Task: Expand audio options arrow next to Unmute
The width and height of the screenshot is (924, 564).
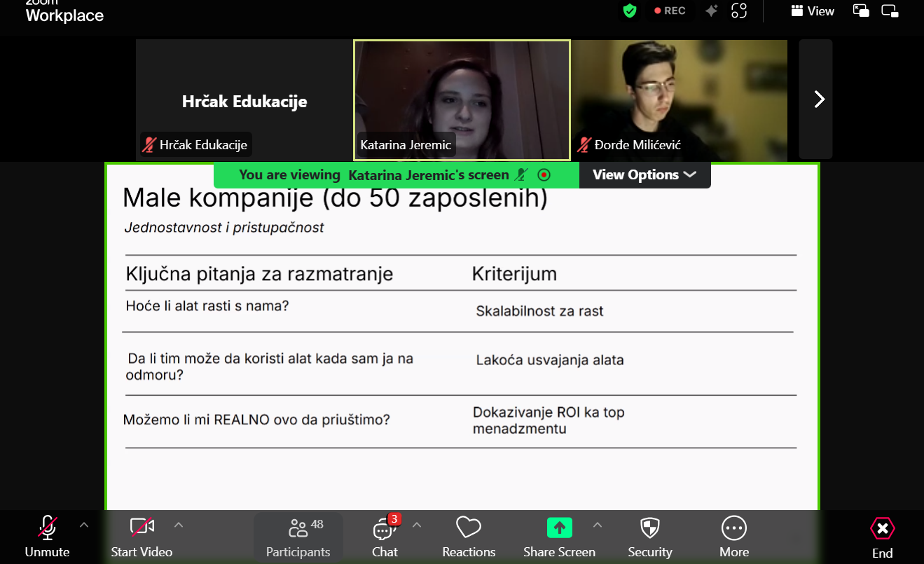Action: coord(84,525)
